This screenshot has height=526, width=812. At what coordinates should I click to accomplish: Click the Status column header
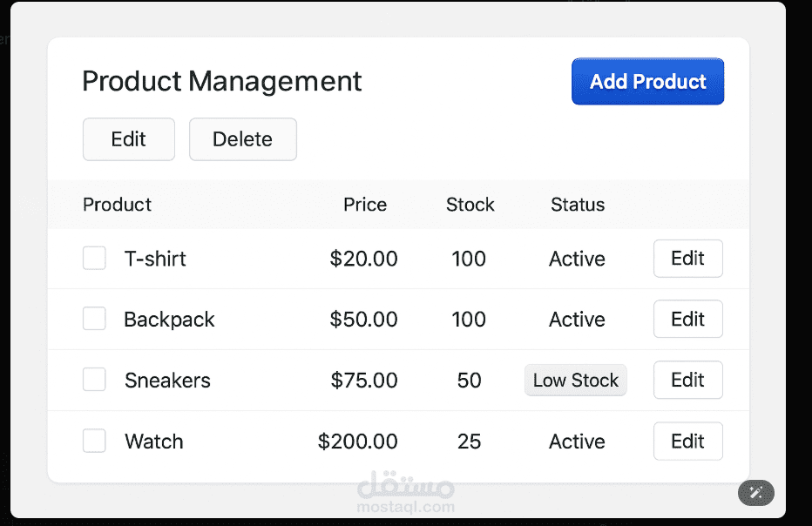(577, 205)
